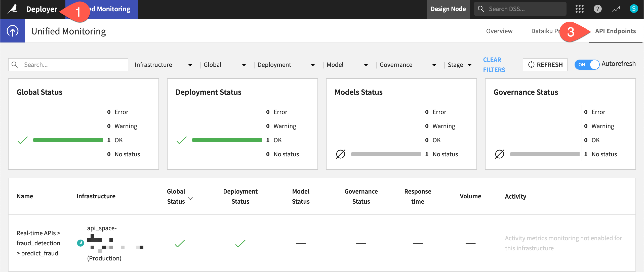Click the Volume column header
Viewport: 644px width, 272px height.
[x=470, y=196]
